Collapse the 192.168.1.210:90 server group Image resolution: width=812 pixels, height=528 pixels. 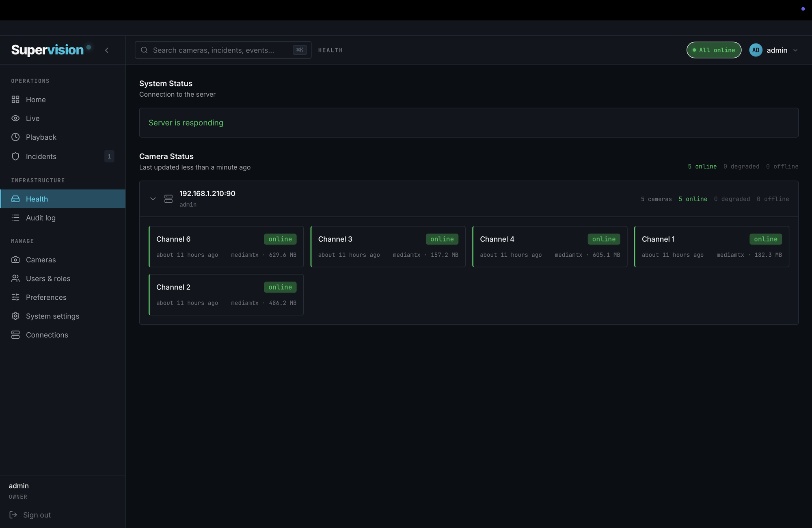(153, 199)
